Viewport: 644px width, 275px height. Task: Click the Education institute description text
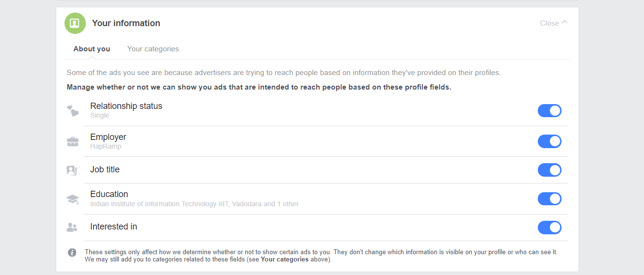(x=194, y=204)
